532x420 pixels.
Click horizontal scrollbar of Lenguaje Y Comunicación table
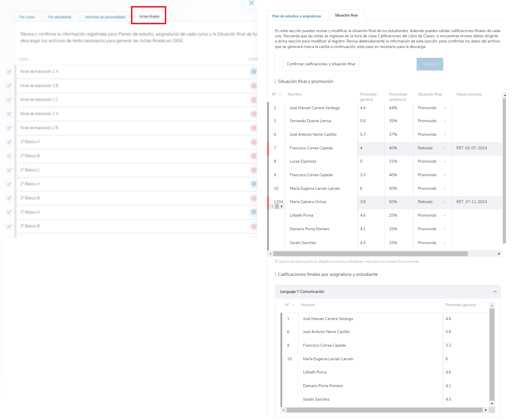[x=384, y=410]
